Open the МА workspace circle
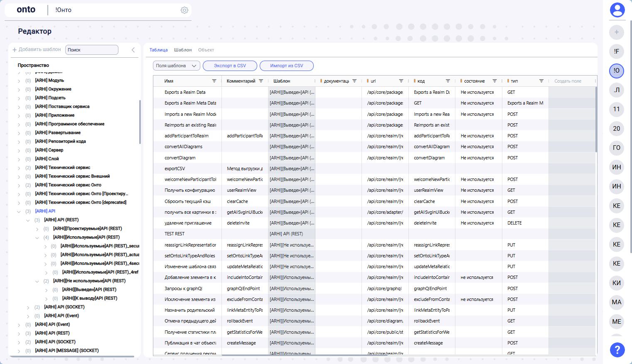 click(617, 302)
